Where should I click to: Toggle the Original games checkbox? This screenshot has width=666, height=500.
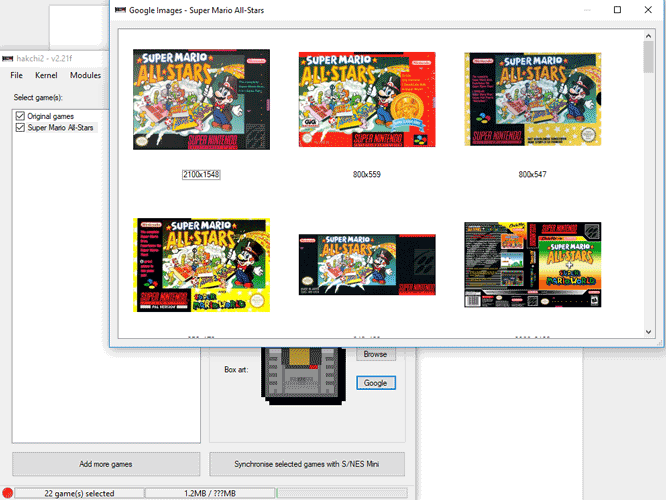click(x=20, y=116)
